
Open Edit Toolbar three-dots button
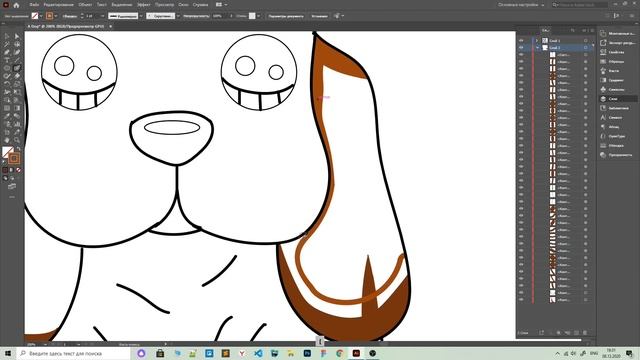[12, 197]
